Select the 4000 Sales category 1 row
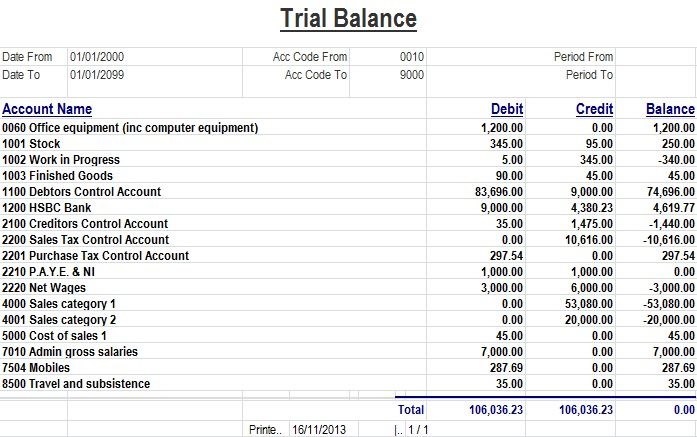This screenshot has height=437, width=697. point(59,304)
